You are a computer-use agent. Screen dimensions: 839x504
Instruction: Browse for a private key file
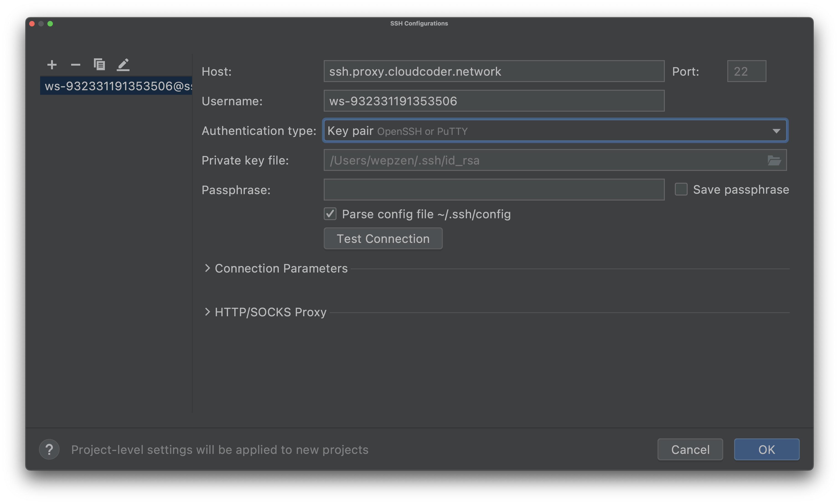[775, 160]
